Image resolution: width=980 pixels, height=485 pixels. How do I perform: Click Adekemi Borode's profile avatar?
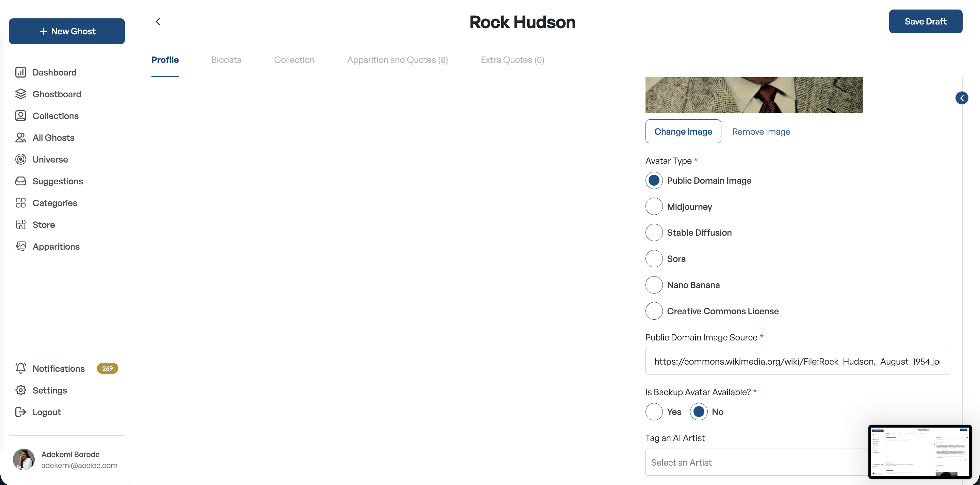[x=23, y=459]
